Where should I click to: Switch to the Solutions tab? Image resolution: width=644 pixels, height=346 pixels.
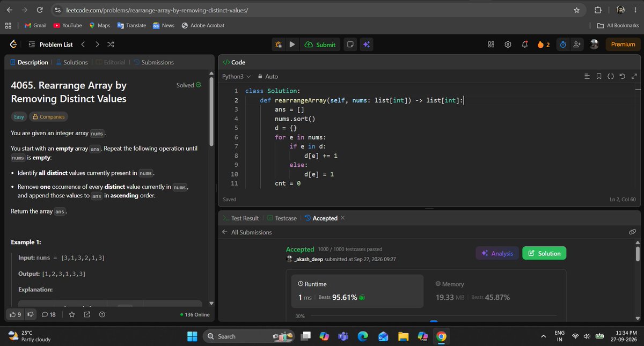tap(71, 62)
